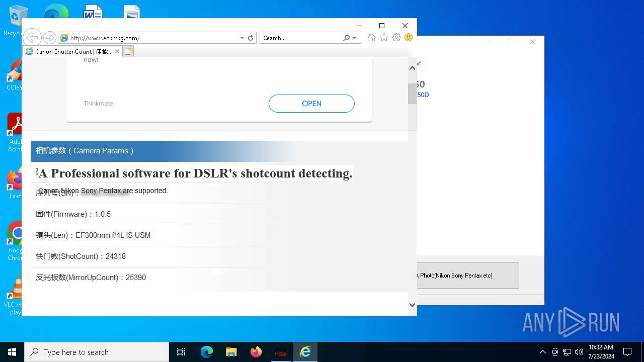
Task: Go forward in Internet Explorer
Action: coord(49,38)
